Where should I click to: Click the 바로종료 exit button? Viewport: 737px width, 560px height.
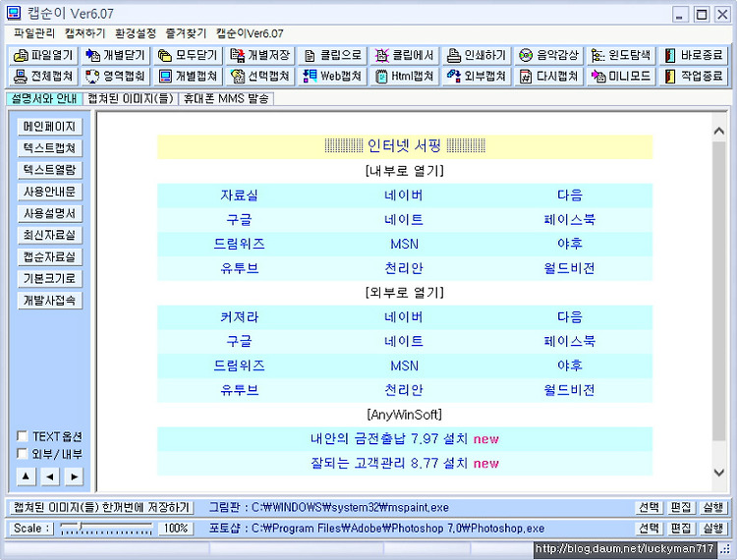(694, 55)
